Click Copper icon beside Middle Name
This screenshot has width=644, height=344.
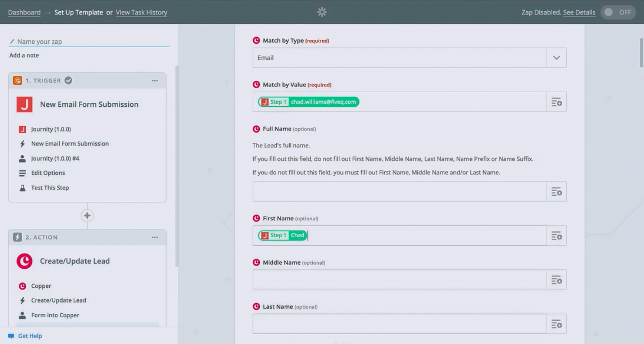tap(256, 262)
